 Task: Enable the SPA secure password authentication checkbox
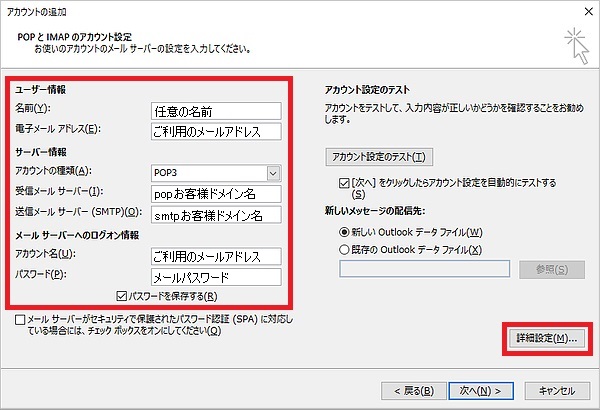tap(22, 320)
